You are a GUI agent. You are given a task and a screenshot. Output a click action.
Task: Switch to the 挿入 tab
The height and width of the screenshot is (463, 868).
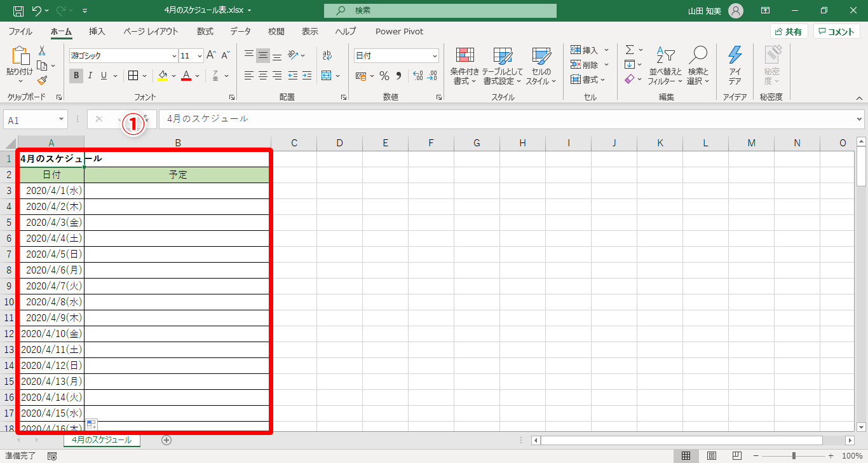coord(97,31)
